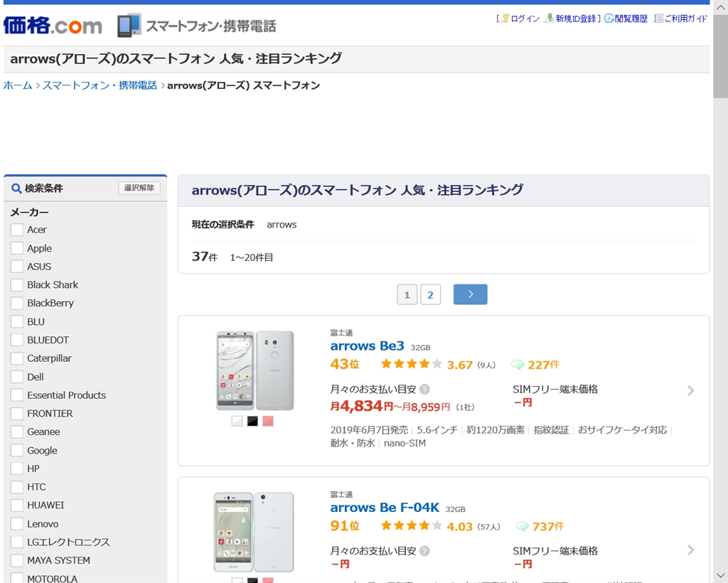The height and width of the screenshot is (583, 728).
Task: Click 選択解除 to clear filters
Action: (139, 188)
